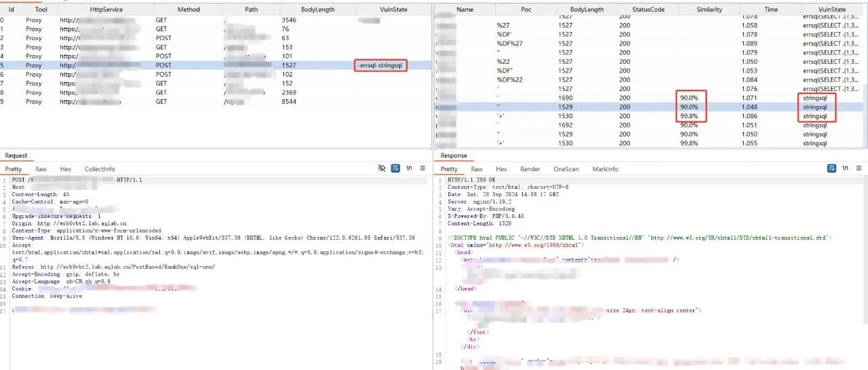Click the 'Connection: keep-alive' request line
Image resolution: width=868 pixels, height=370 pixels.
[x=46, y=296]
